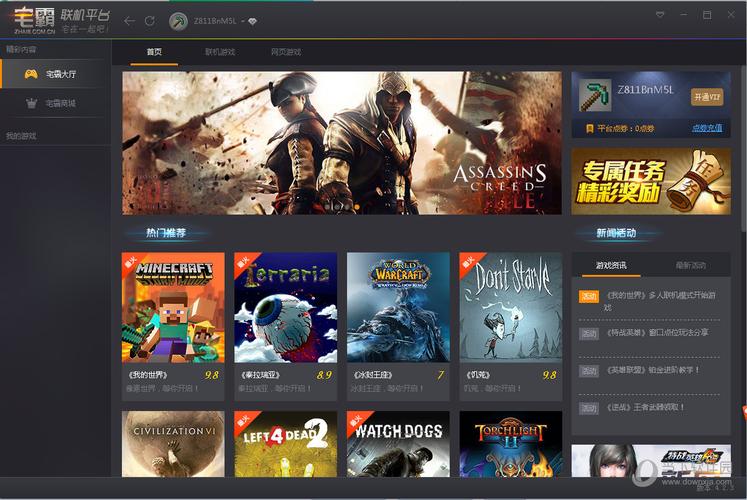Expand the dropdown arrow next to username Z811BnM5L
The height and width of the screenshot is (500, 747).
click(243, 21)
